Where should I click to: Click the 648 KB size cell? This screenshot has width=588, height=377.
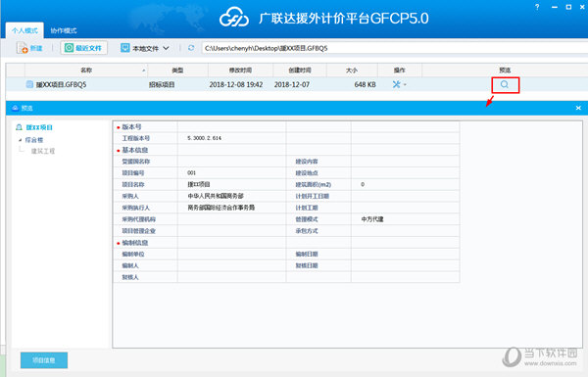(365, 84)
